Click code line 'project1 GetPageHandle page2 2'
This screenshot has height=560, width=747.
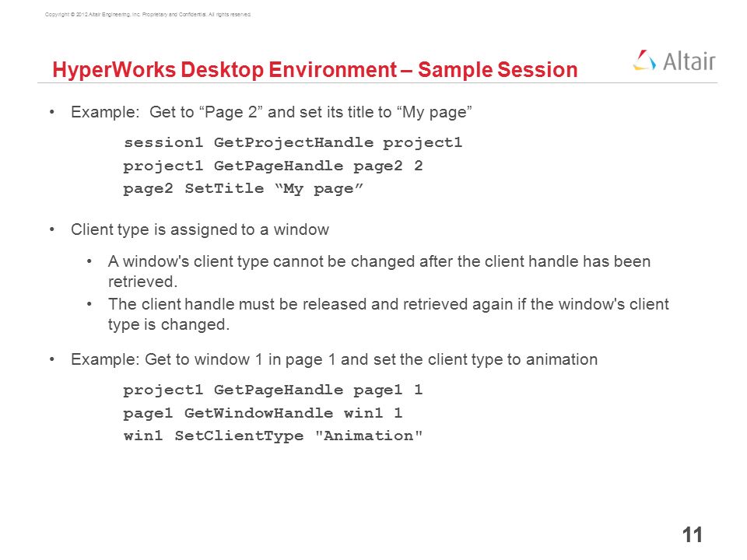273,166
